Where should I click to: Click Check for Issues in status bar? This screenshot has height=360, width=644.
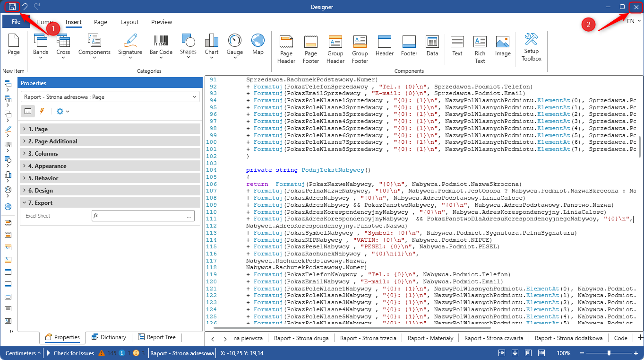73,353
